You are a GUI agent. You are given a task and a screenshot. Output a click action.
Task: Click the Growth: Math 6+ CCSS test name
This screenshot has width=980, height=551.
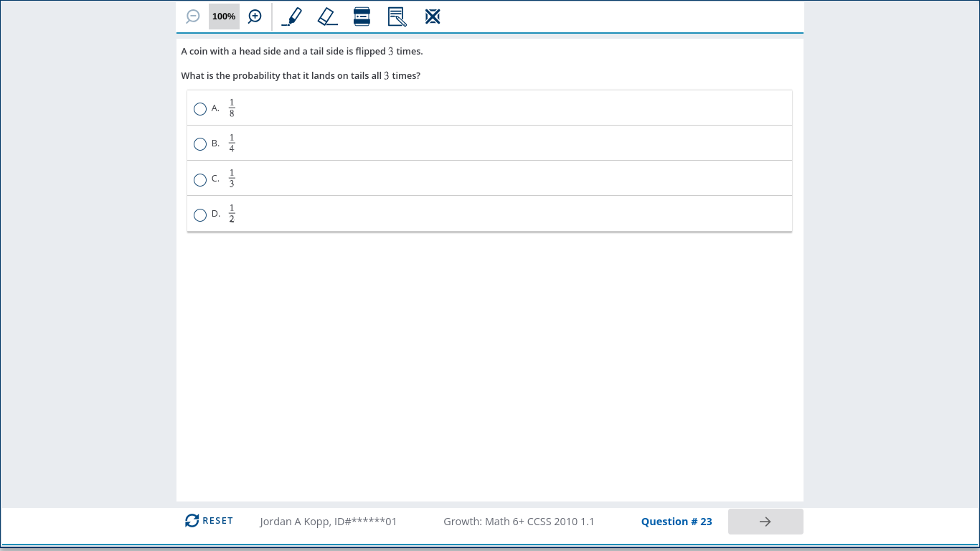(519, 522)
